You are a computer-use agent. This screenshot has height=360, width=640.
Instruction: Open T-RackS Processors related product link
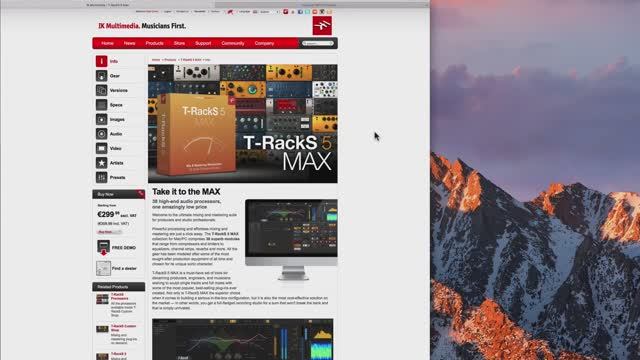120,296
